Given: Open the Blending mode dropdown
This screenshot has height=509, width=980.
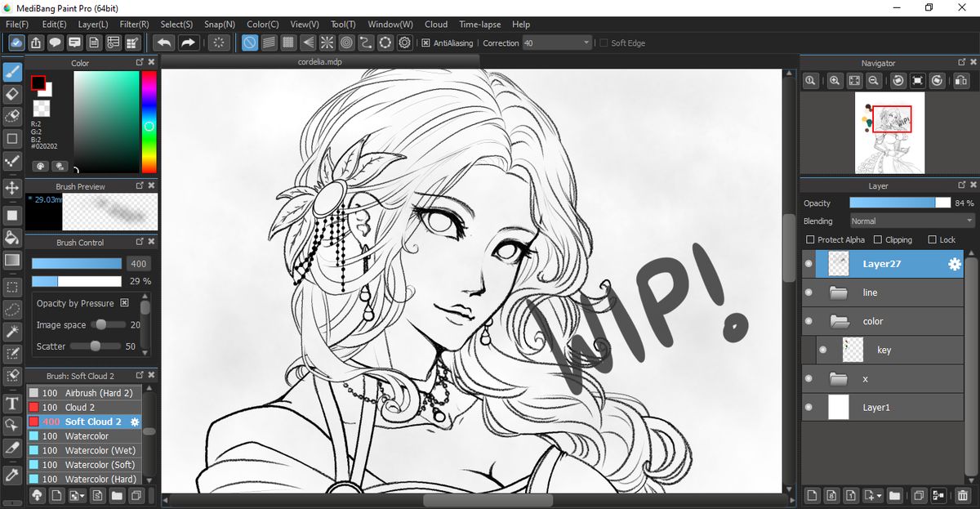Looking at the screenshot, I should tap(912, 221).
